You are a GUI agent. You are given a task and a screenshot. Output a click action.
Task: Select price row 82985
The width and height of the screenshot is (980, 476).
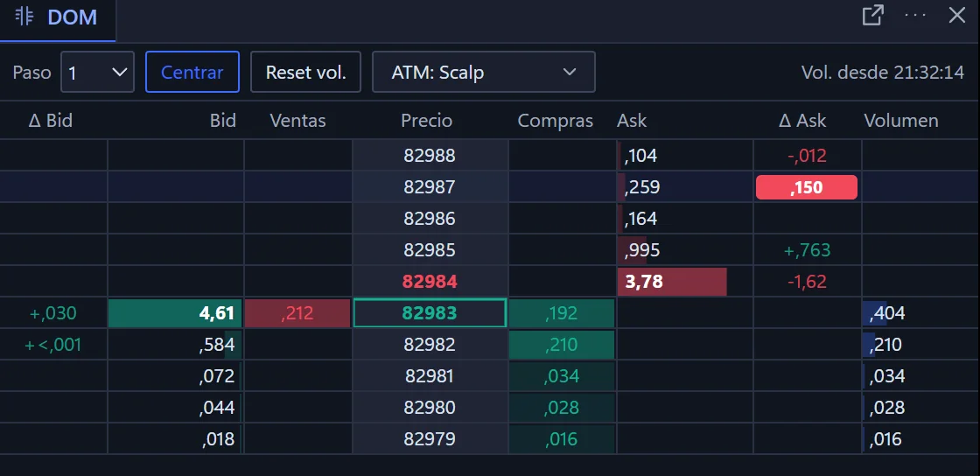point(430,250)
